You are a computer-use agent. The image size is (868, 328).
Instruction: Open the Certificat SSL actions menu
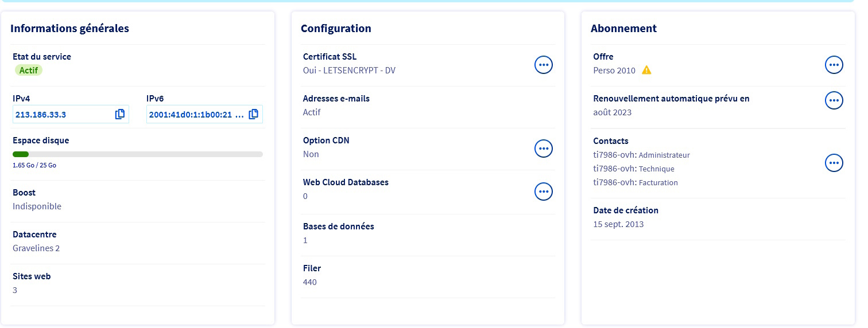(x=543, y=65)
